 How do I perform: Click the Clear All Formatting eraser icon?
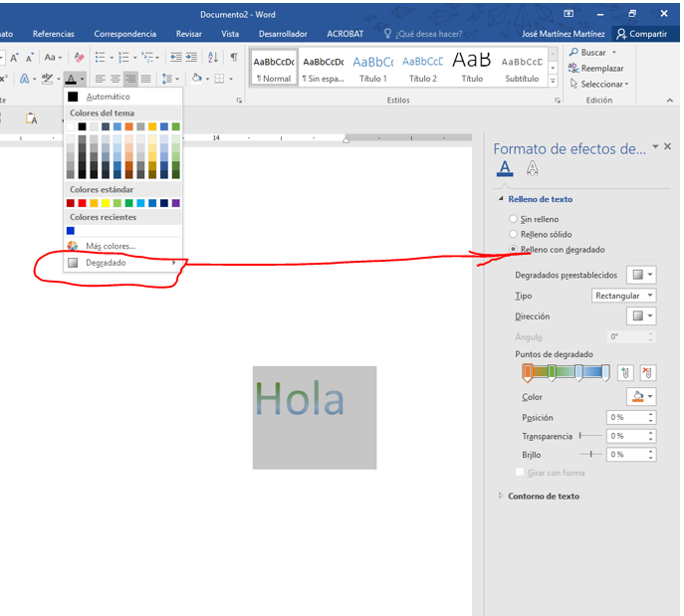(79, 57)
